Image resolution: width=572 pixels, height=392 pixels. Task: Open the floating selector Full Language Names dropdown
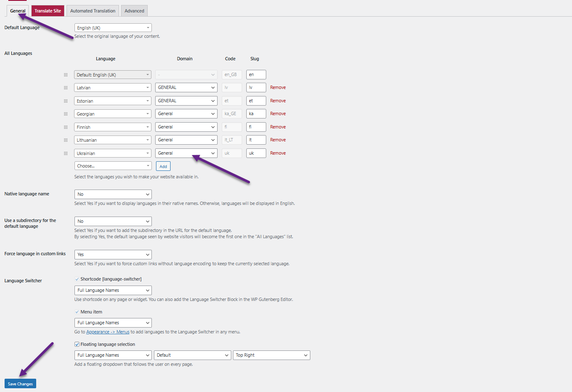pos(113,355)
